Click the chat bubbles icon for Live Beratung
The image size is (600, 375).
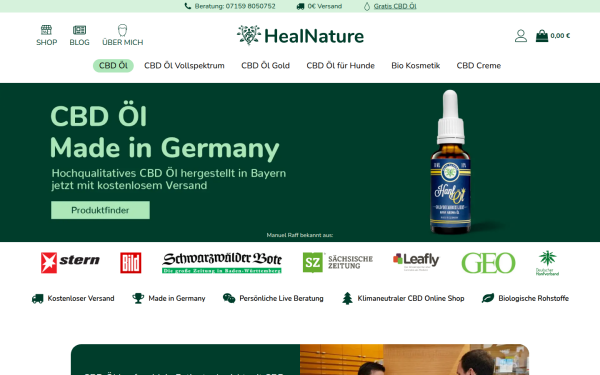[229, 298]
